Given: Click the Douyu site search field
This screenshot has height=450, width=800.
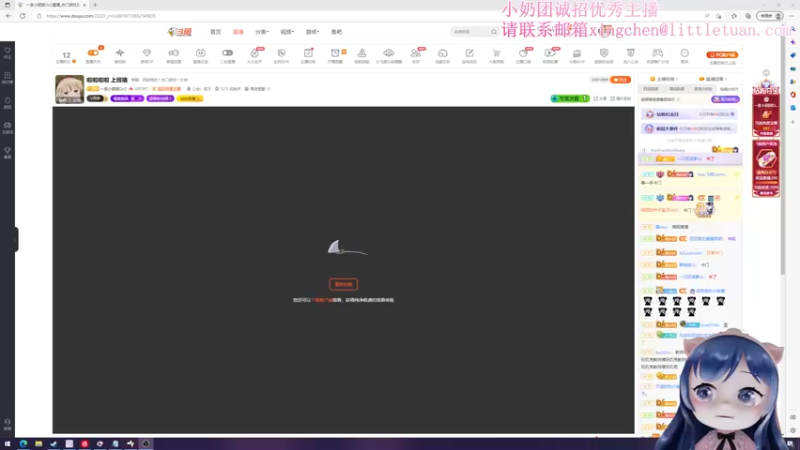Looking at the screenshot, I should pos(469,32).
